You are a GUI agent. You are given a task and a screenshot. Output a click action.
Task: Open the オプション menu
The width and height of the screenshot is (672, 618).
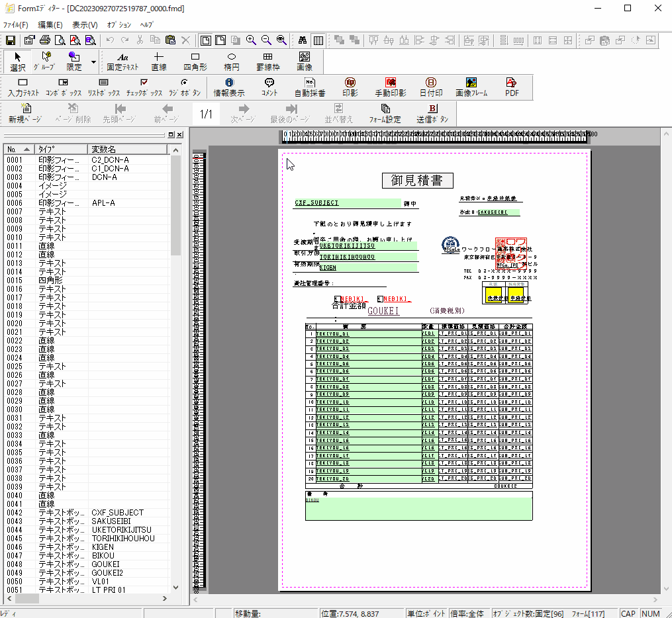[x=119, y=25]
